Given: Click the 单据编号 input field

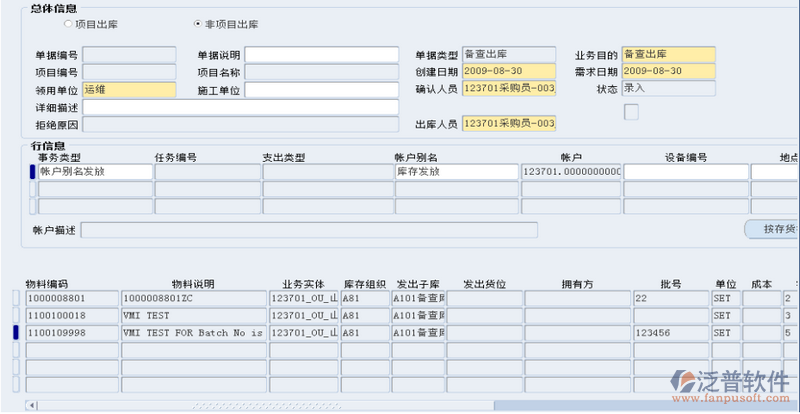Looking at the screenshot, I should tap(129, 55).
